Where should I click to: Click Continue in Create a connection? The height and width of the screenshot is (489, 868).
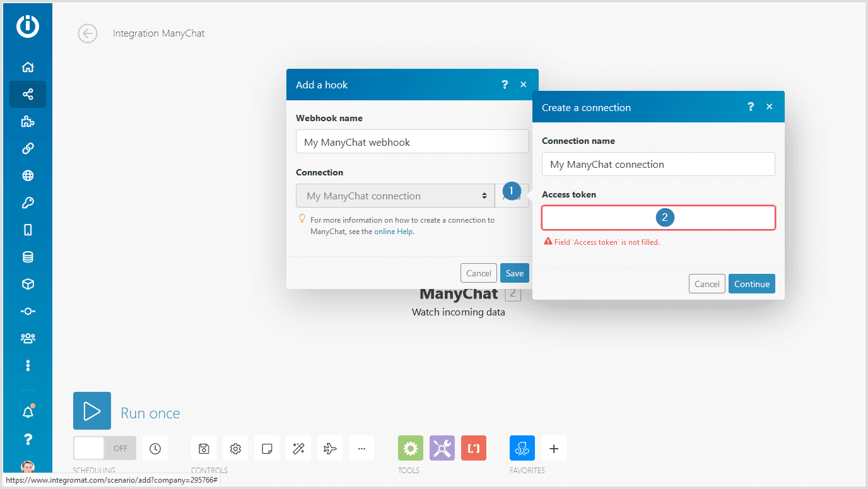pos(752,284)
